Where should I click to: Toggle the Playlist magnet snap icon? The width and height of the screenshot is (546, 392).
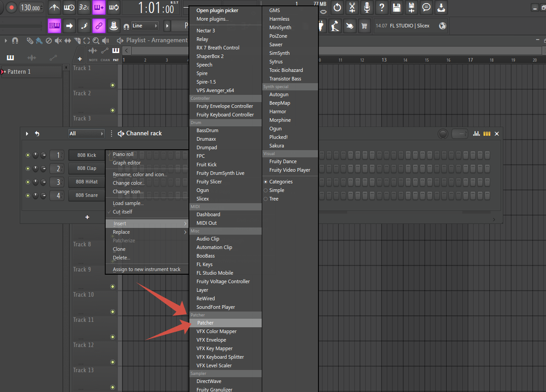click(x=15, y=40)
